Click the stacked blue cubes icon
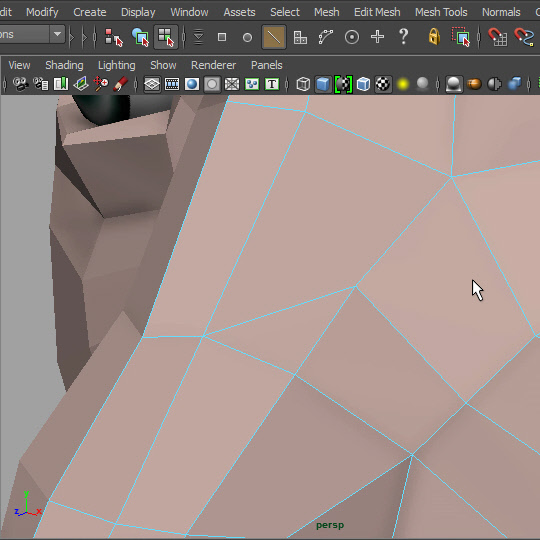The height and width of the screenshot is (540, 540). (x=515, y=84)
